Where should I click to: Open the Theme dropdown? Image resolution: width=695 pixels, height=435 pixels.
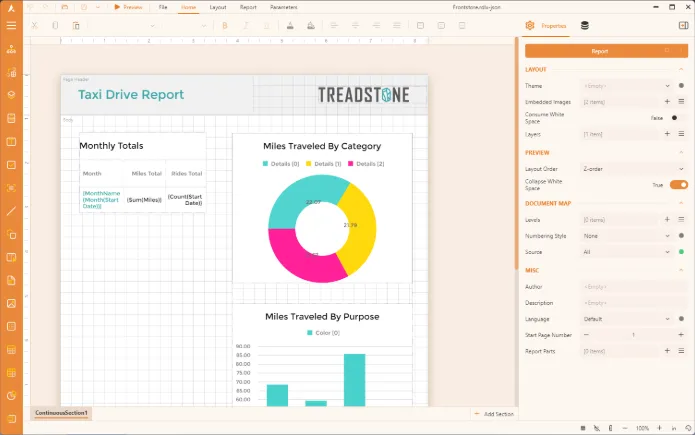point(627,86)
